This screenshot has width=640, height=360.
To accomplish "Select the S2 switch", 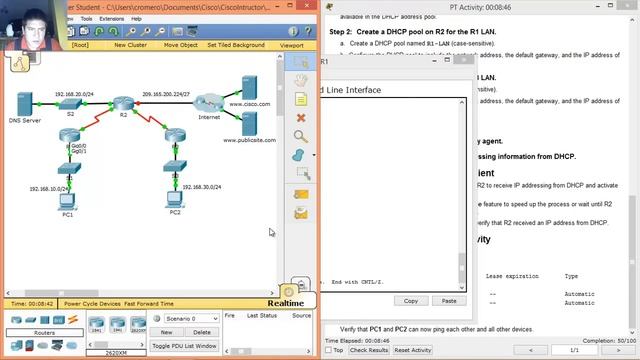I will click(70, 104).
